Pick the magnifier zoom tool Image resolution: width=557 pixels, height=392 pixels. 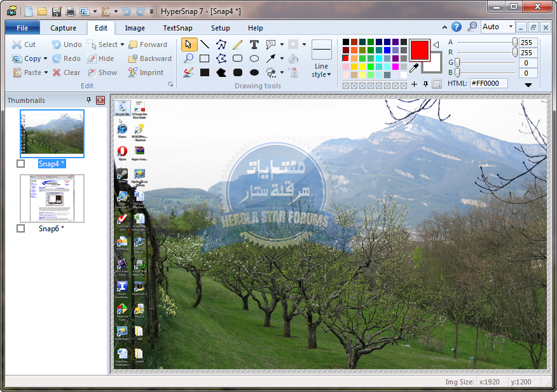(188, 58)
